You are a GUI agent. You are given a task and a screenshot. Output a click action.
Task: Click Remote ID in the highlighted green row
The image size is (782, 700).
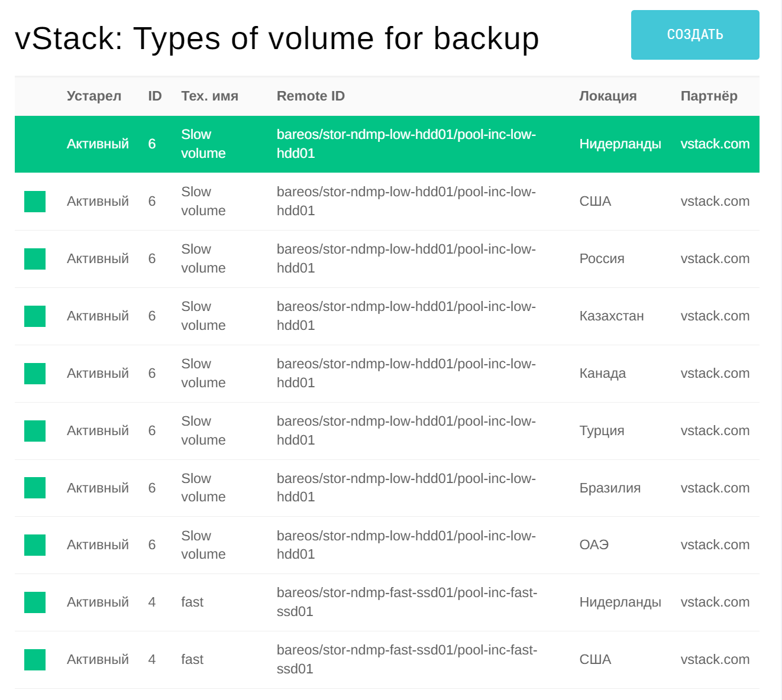click(x=406, y=144)
